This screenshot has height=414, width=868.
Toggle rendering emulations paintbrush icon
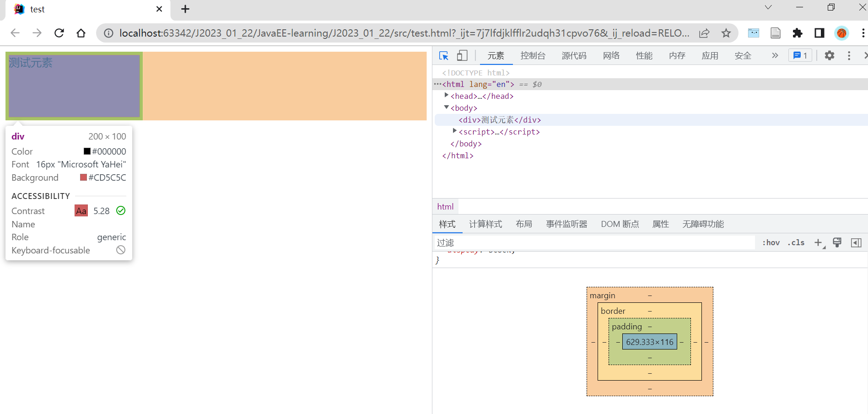coord(837,242)
